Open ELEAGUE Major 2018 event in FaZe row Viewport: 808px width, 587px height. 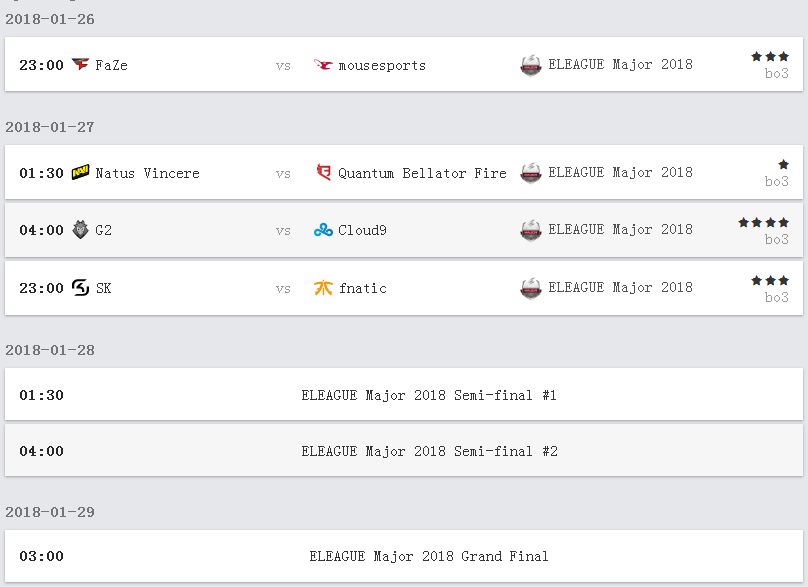pyautogui.click(x=620, y=64)
